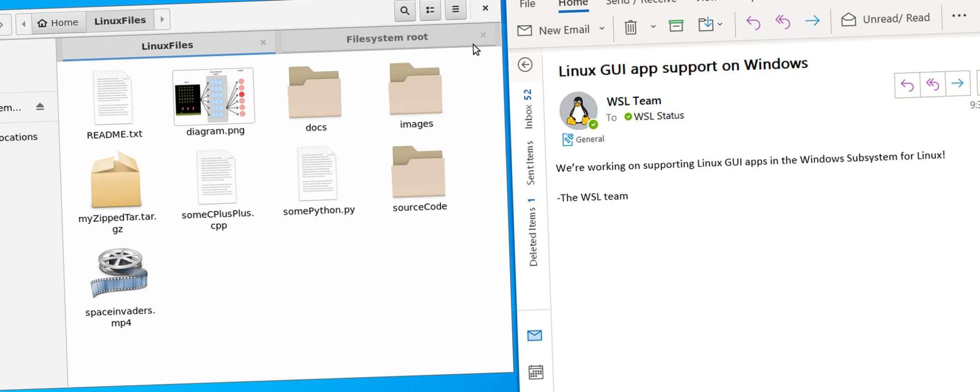Image resolution: width=980 pixels, height=392 pixels.
Task: Select the diagram.png thumbnail
Action: 214,97
